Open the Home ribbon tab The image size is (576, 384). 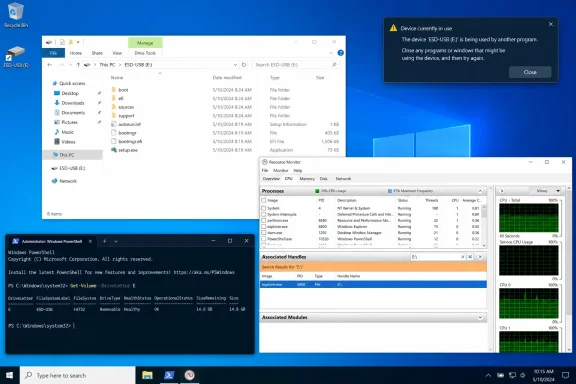tap(76, 53)
